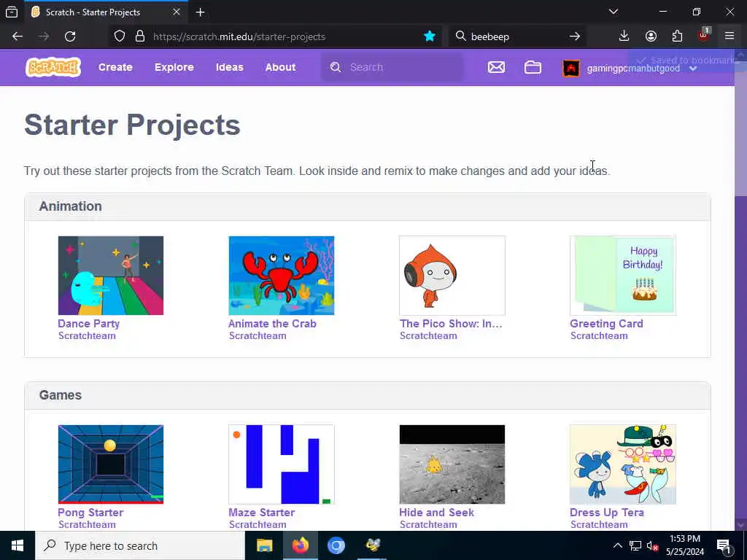Click the Pong Starter title link
This screenshot has height=560, width=747.
click(x=90, y=513)
